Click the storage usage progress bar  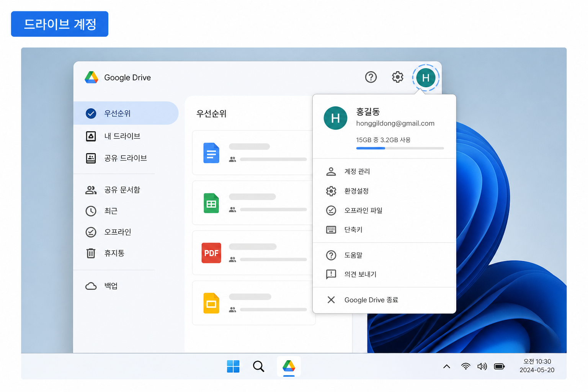pos(400,148)
